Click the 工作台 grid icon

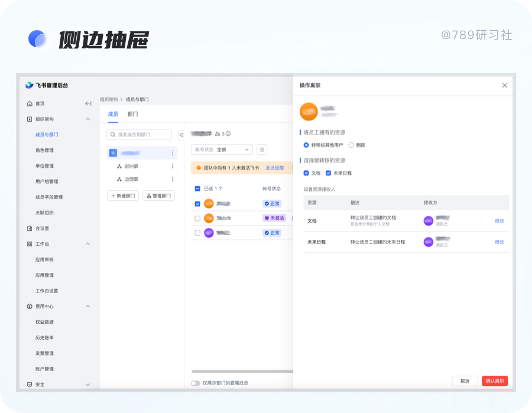[30, 244]
